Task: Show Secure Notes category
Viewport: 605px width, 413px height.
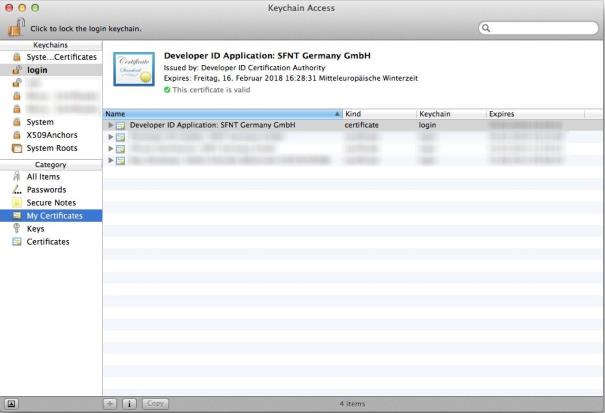Action: (51, 203)
